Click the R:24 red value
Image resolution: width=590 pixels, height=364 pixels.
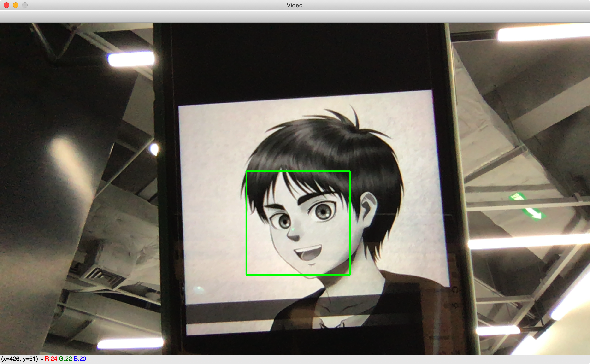click(51, 359)
